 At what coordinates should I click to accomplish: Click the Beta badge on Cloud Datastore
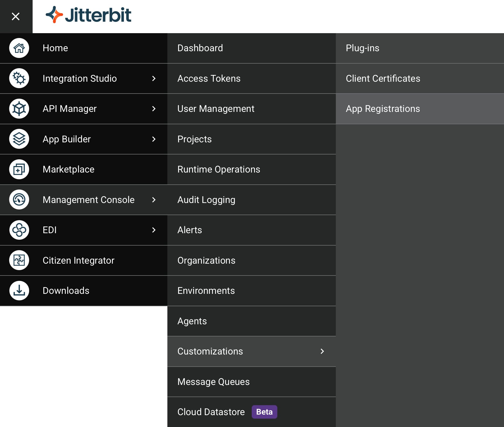(x=264, y=412)
